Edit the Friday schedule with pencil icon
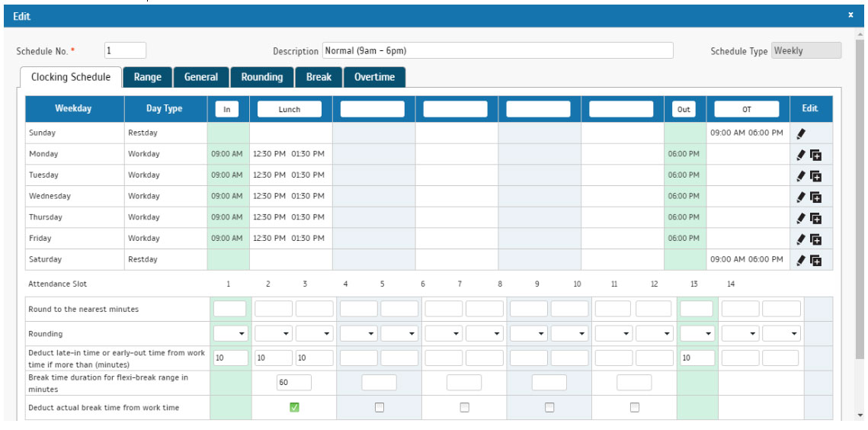868x430 pixels. point(800,239)
